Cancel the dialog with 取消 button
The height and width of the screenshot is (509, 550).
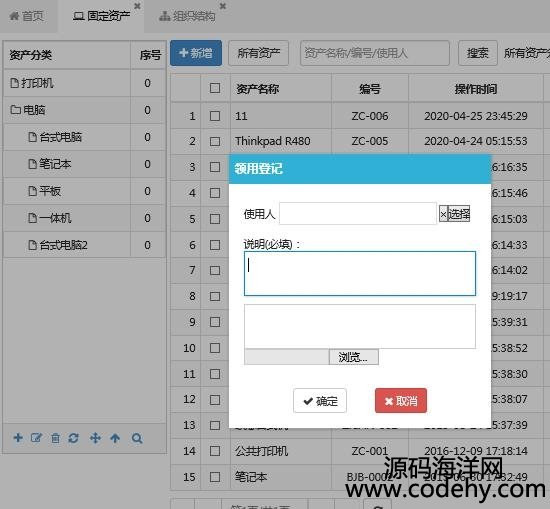click(x=401, y=401)
